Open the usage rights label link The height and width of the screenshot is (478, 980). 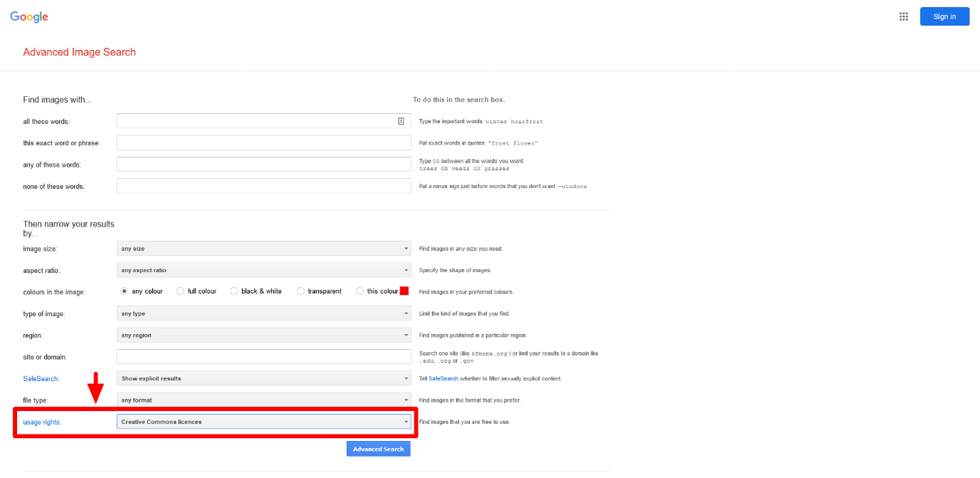(42, 422)
